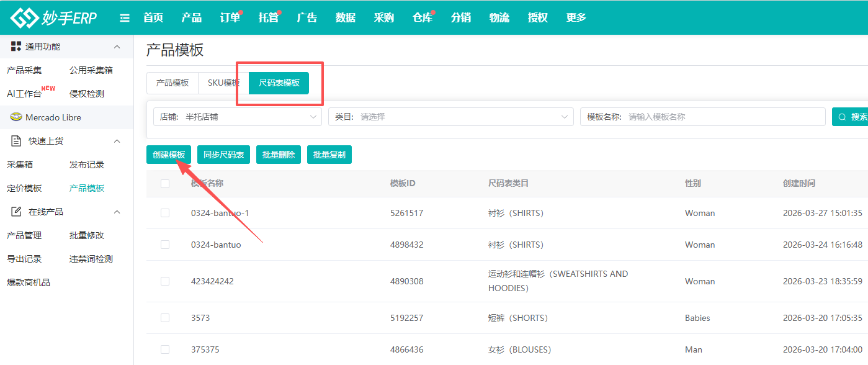Check the 0324-bantuo-1 row checkbox
This screenshot has height=365, width=868.
coord(165,213)
